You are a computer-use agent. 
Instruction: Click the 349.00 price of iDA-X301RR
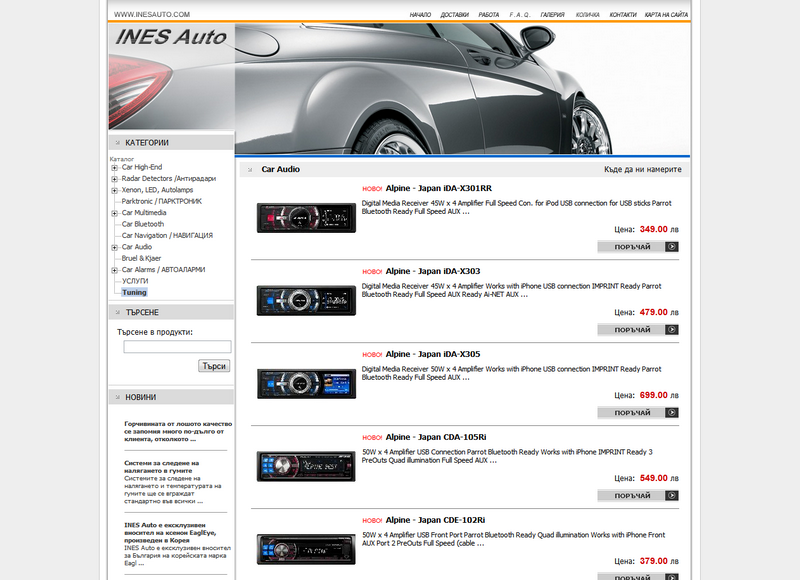pos(654,230)
